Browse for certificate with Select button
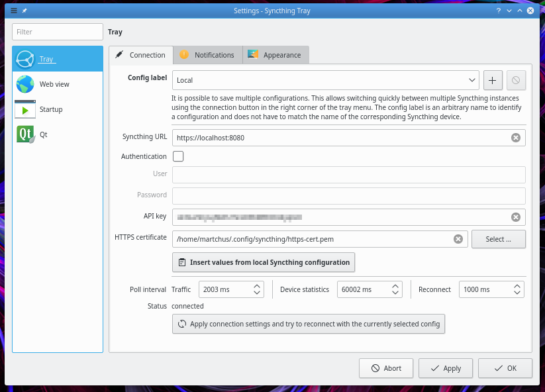545x392 pixels. tap(498, 239)
